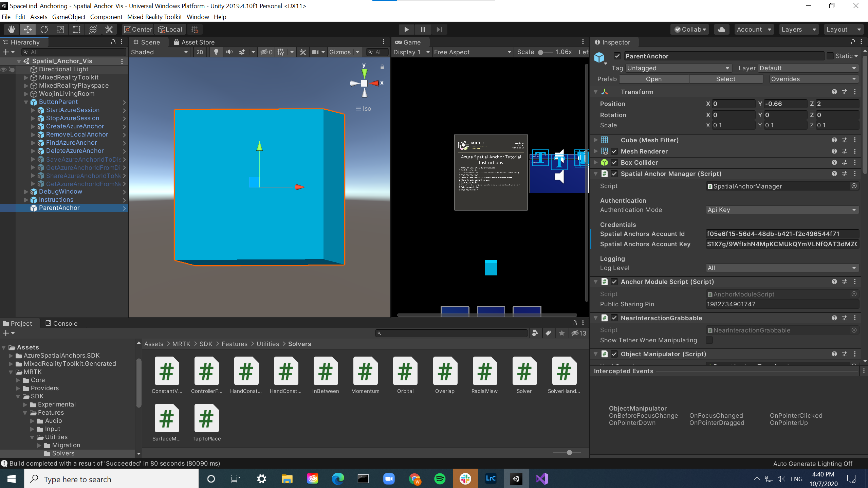This screenshot has height=488, width=868.
Task: Enable Show Tether When Manipulating
Action: coord(709,340)
